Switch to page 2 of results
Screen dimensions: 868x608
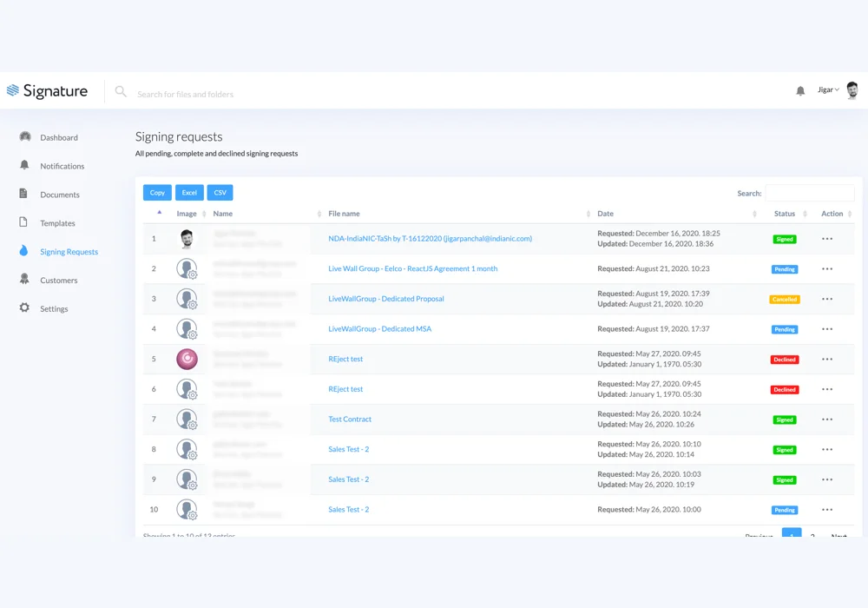pos(812,538)
